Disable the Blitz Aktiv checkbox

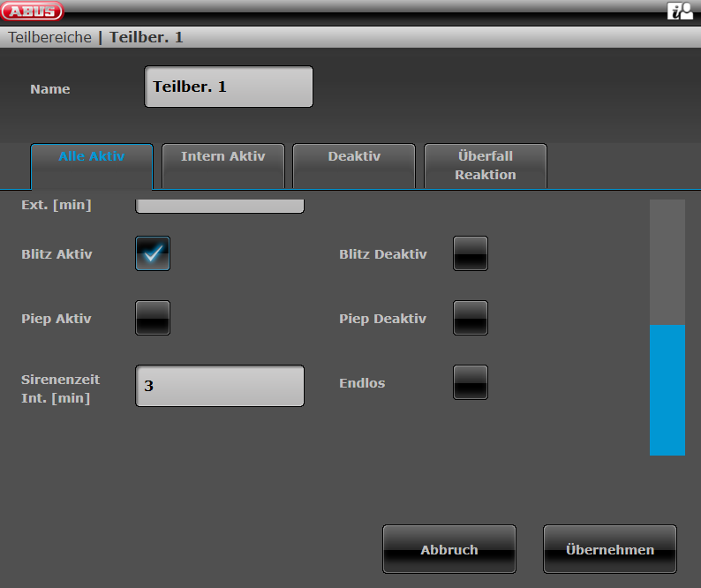[153, 253]
